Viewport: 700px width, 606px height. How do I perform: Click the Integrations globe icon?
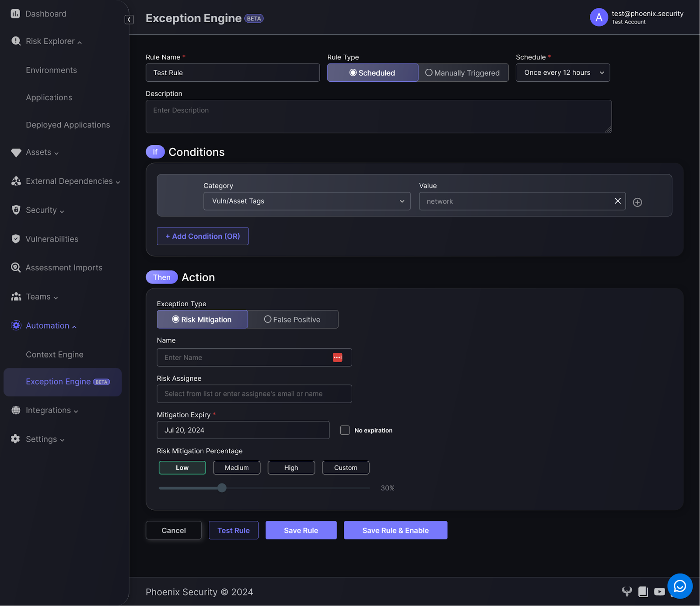click(16, 410)
